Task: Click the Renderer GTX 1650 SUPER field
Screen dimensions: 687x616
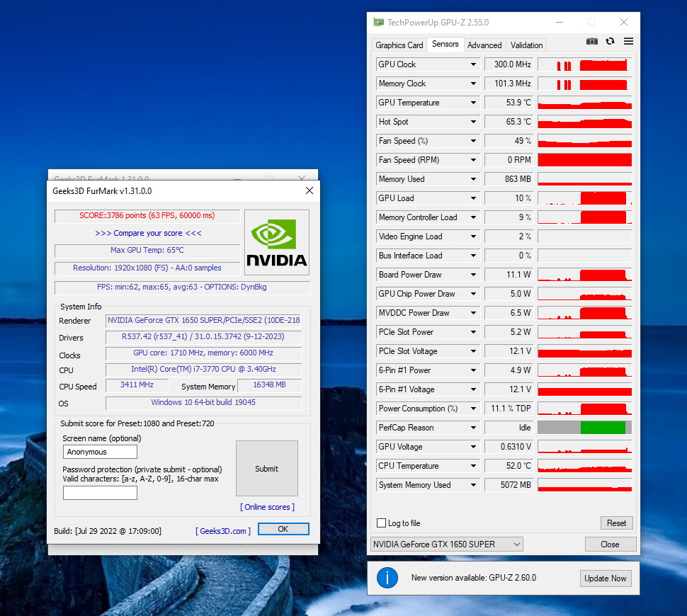Action: click(x=204, y=320)
